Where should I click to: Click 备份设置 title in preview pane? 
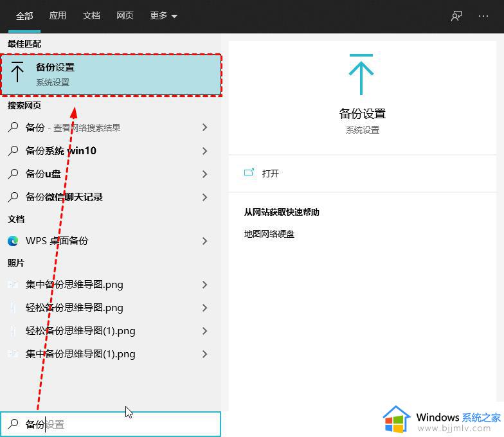pyautogui.click(x=363, y=114)
